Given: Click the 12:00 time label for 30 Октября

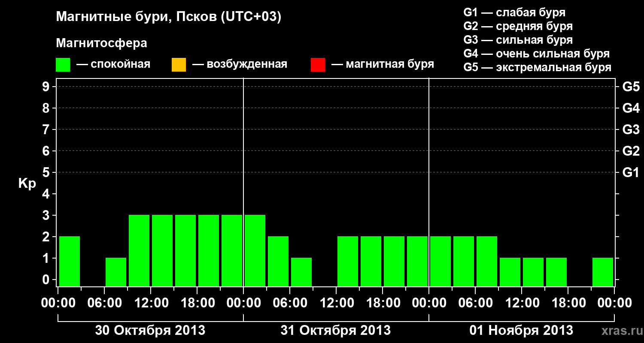Looking at the screenshot, I should 151,303.
